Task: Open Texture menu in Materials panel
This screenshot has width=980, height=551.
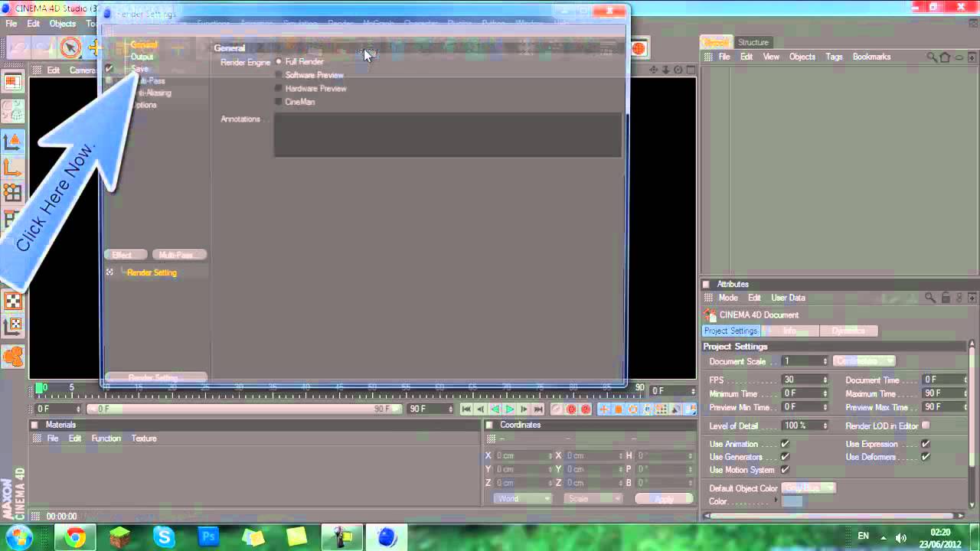Action: (144, 439)
